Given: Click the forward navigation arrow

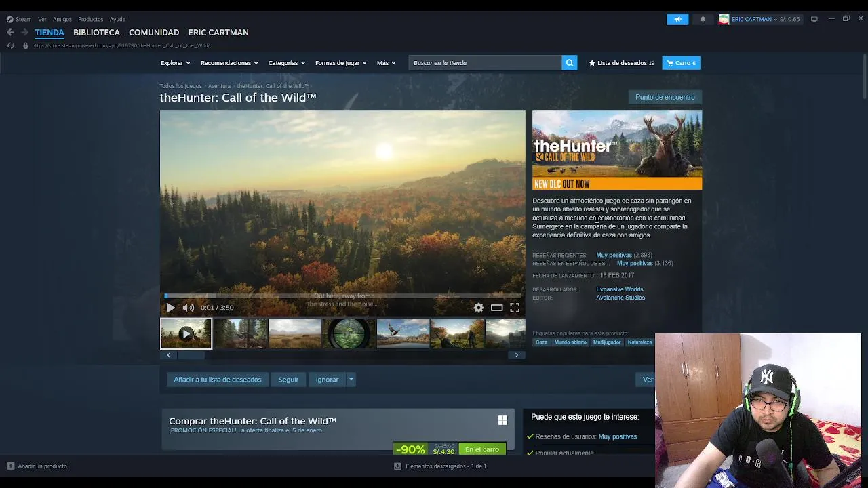Looking at the screenshot, I should (24, 32).
